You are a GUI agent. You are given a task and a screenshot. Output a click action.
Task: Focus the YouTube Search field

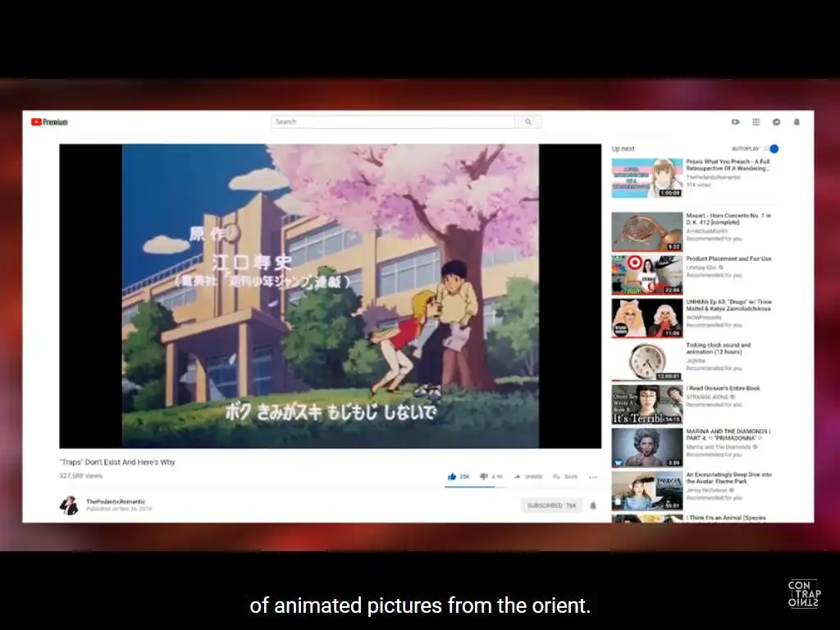click(393, 122)
